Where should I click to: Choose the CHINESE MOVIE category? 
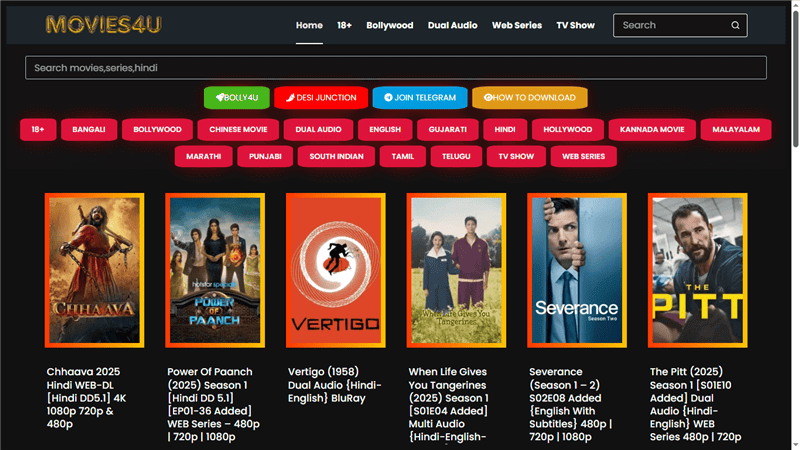[x=238, y=130]
